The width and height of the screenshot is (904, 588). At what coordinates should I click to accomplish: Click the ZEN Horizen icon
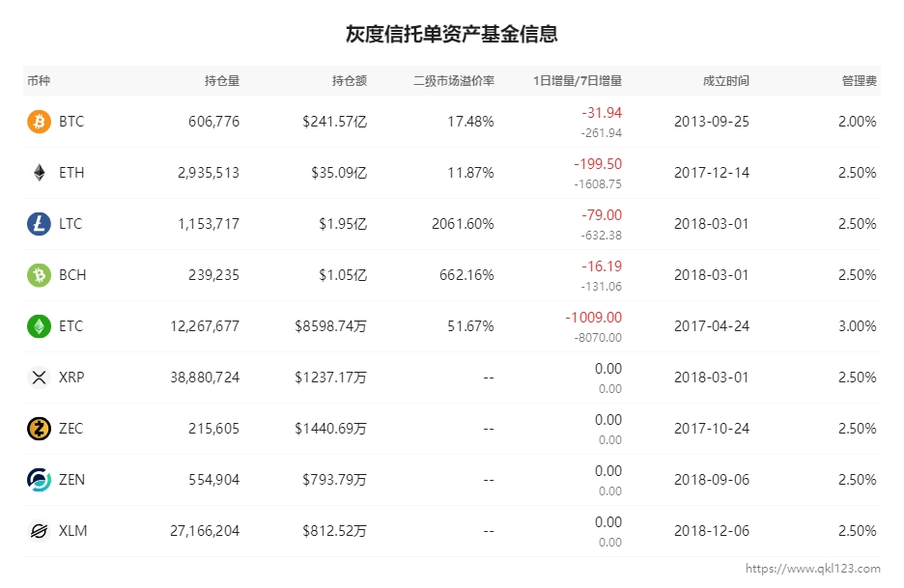pos(39,480)
